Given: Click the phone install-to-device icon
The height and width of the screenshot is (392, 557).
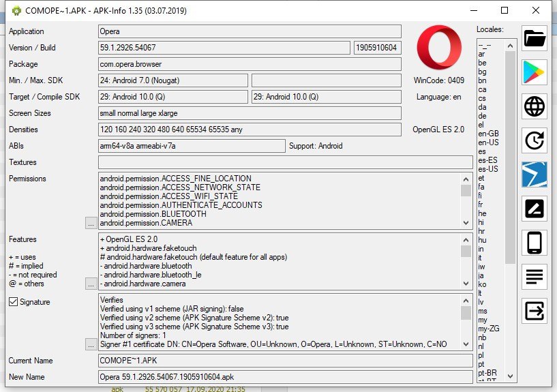Looking at the screenshot, I should pyautogui.click(x=535, y=243).
